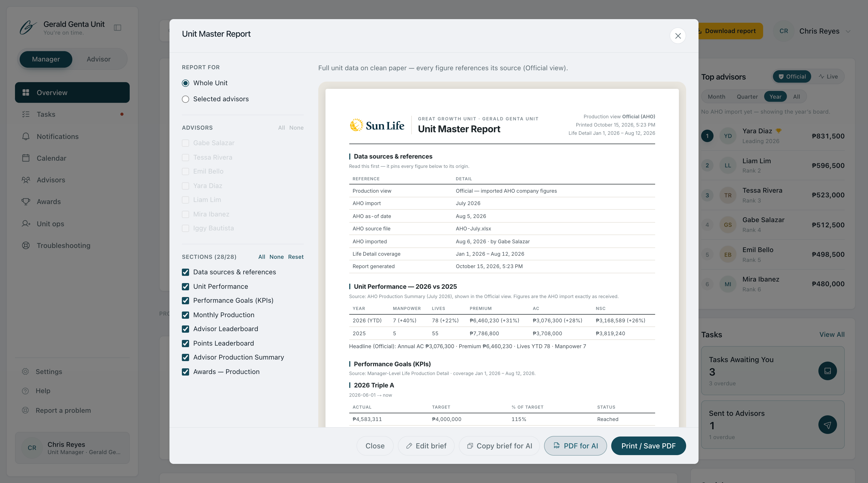This screenshot has height=483, width=868.
Task: Open Notifications bell in the sidebar
Action: point(72,136)
